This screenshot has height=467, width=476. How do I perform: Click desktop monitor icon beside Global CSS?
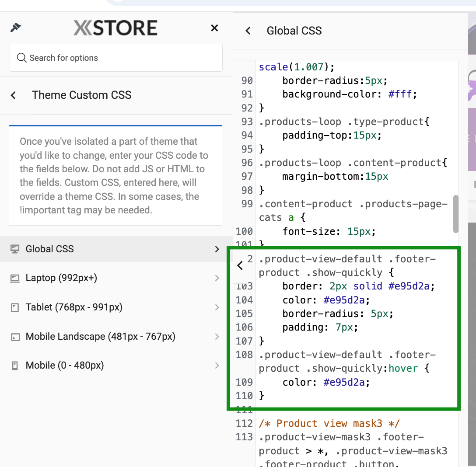15,249
